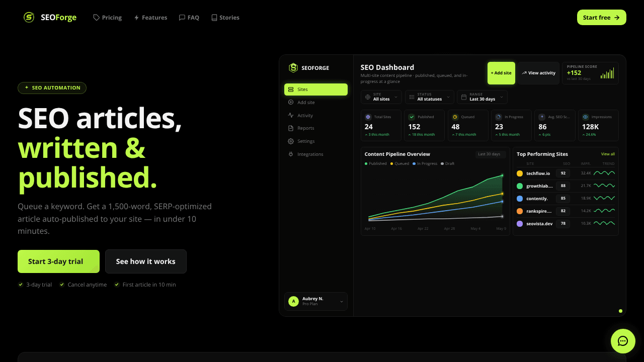Click the trend sparkline for rankspire
Screen dimensions: 644x362
click(x=604, y=211)
